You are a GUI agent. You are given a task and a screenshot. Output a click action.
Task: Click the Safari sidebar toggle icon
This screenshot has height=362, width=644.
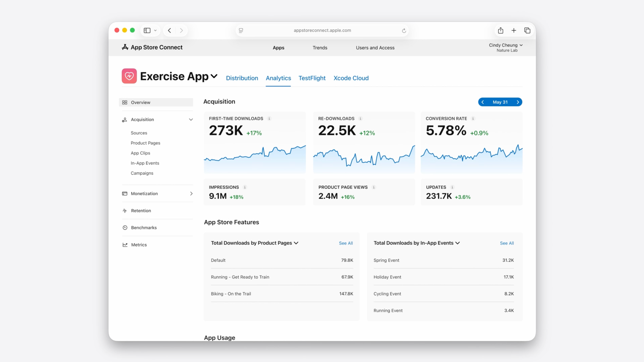pyautogui.click(x=147, y=30)
